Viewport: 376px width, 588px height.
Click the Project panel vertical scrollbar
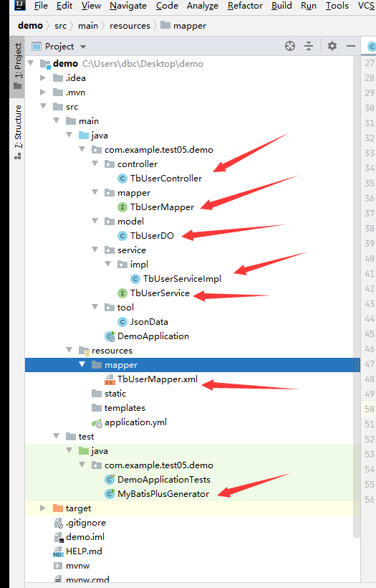coord(357,296)
